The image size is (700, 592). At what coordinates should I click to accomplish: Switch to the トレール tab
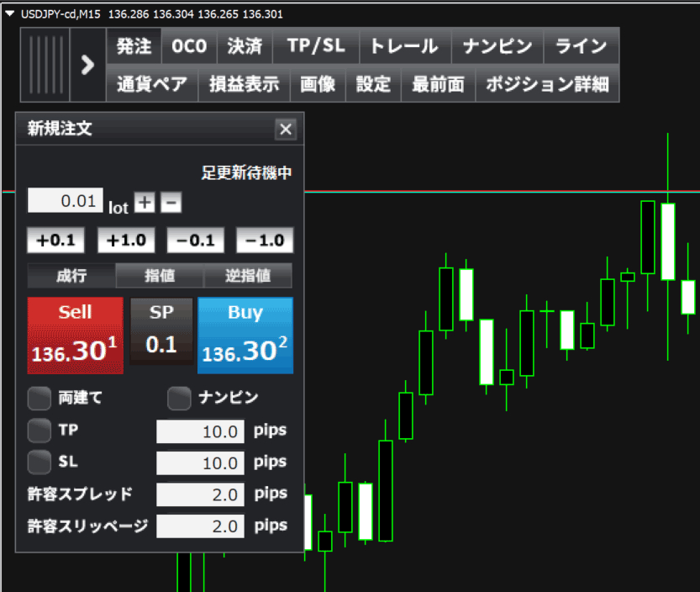point(405,46)
